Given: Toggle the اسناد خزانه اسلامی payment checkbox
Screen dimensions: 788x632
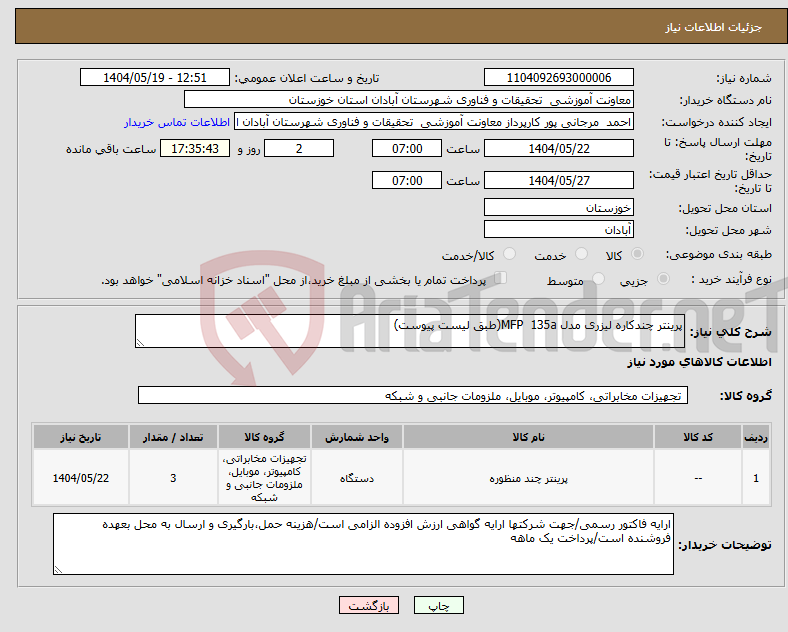Looking at the screenshot, I should (x=501, y=278).
